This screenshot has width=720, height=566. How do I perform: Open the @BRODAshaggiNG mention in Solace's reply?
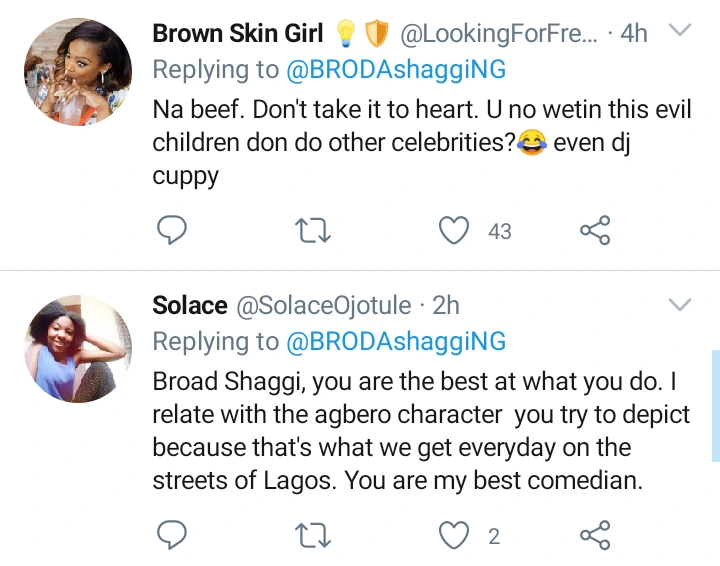click(x=396, y=342)
